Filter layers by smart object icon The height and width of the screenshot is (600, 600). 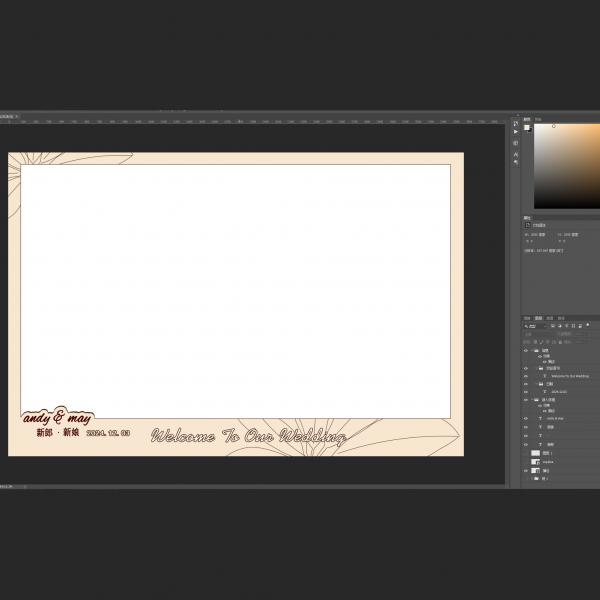pyautogui.click(x=577, y=326)
